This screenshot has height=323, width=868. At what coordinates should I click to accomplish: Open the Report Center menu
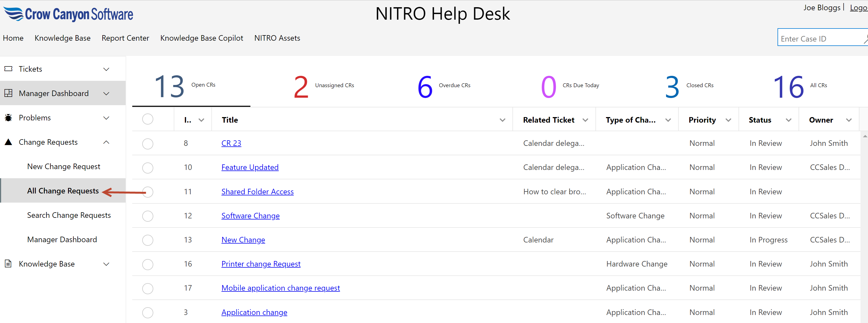(x=125, y=38)
